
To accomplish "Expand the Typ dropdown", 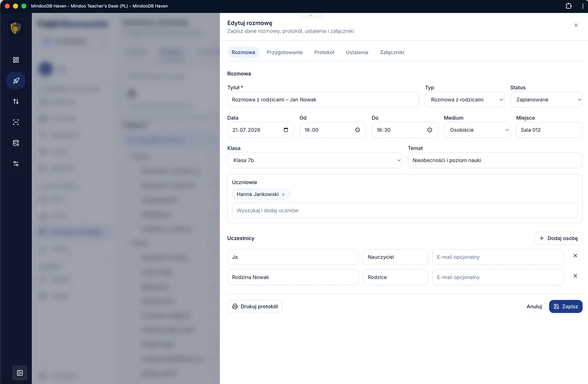I will pyautogui.click(x=465, y=99).
